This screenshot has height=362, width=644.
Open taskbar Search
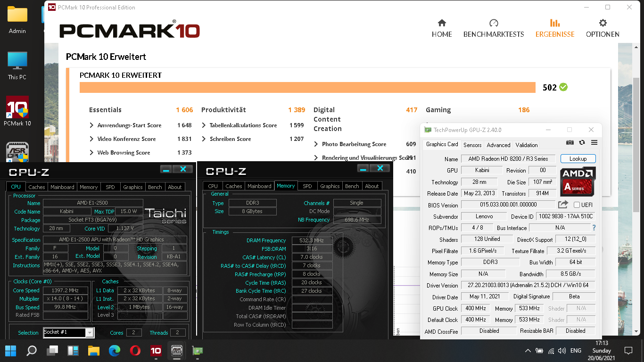click(x=32, y=351)
